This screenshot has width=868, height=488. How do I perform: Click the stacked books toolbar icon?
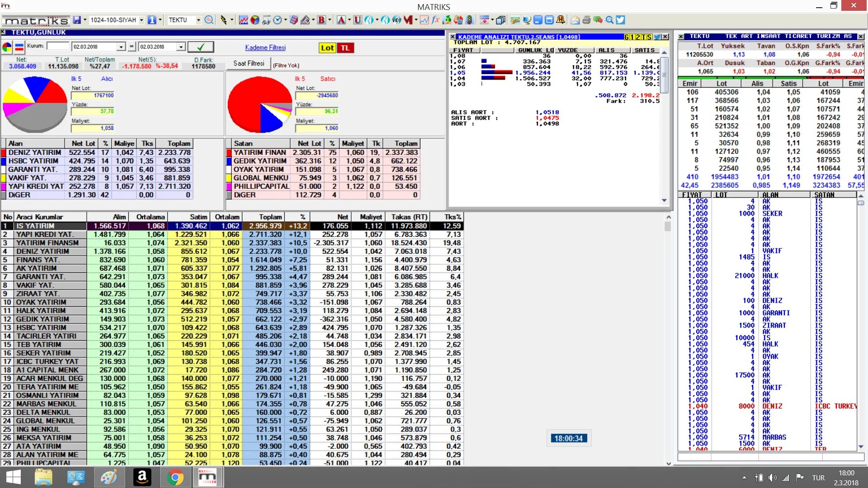(294, 20)
